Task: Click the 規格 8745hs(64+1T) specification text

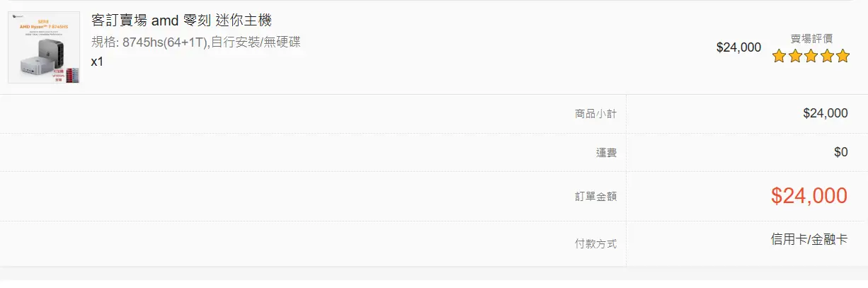Action: tap(196, 42)
